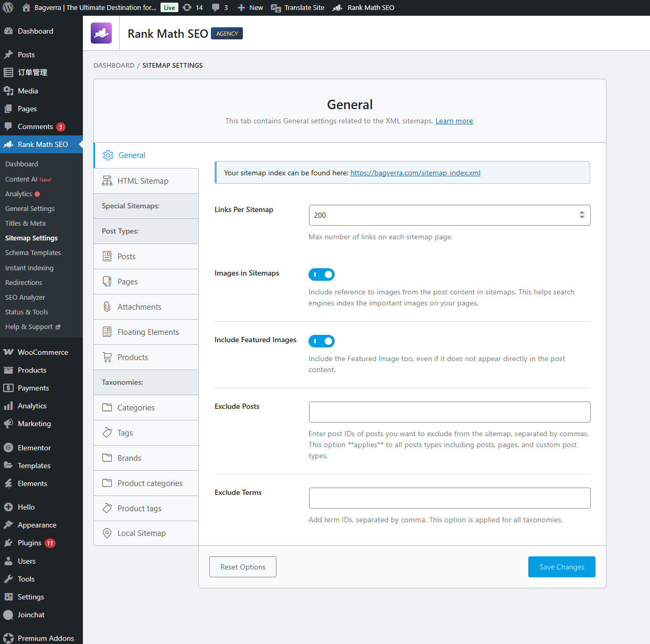Open the Categories folder icon
The image size is (650, 644).
(x=107, y=407)
